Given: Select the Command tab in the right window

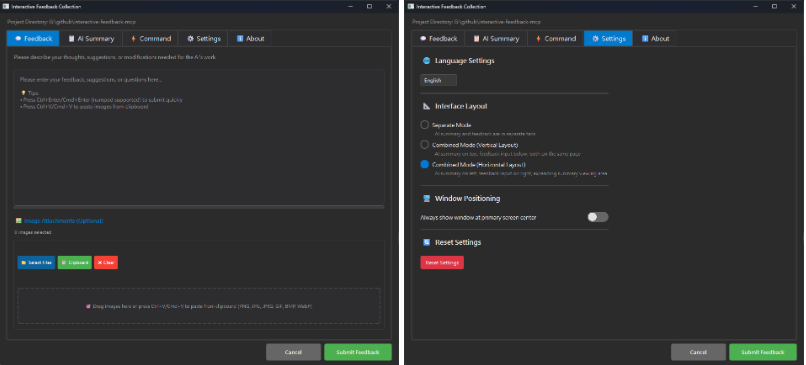Looking at the screenshot, I should coord(556,39).
